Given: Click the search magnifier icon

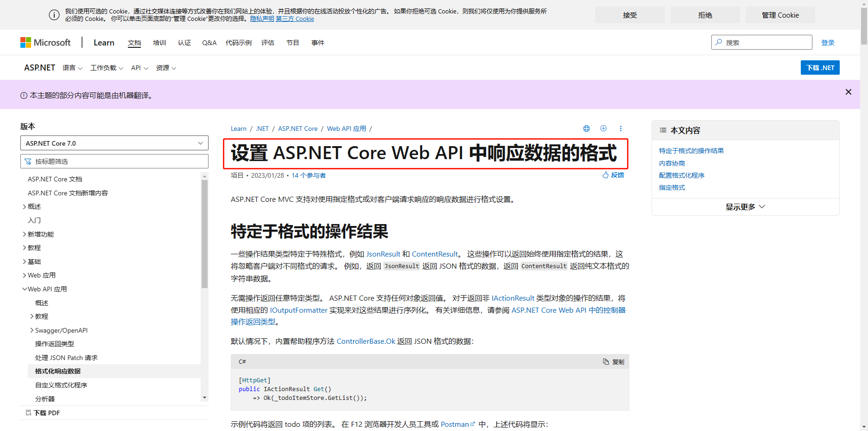Looking at the screenshot, I should pos(719,42).
